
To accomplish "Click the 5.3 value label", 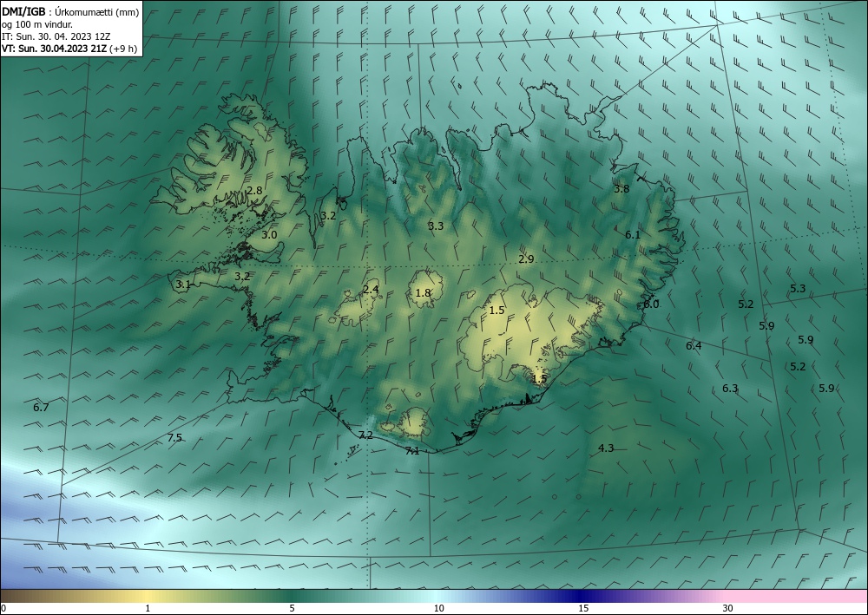I will 798,288.
